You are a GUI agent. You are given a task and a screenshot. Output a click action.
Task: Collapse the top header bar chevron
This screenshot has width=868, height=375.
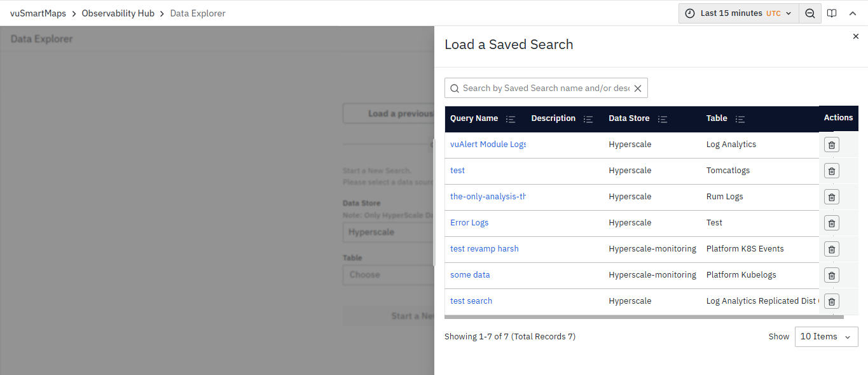pos(853,13)
